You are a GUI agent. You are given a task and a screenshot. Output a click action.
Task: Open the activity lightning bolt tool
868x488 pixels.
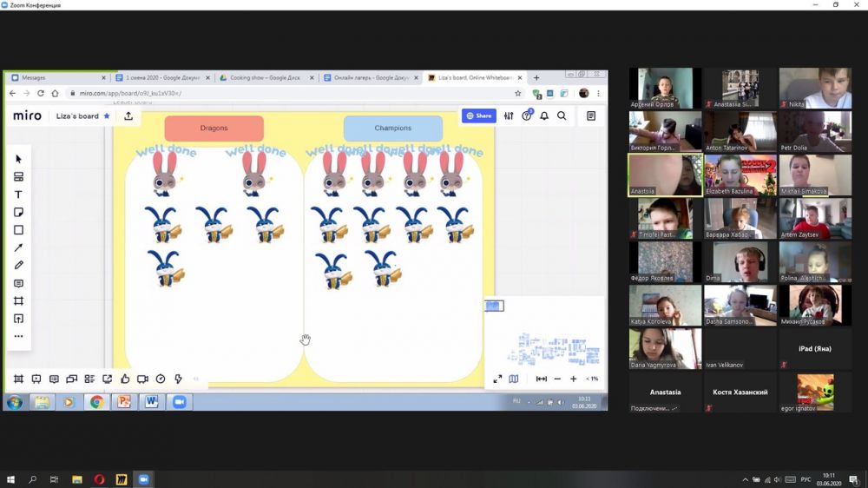click(x=178, y=379)
